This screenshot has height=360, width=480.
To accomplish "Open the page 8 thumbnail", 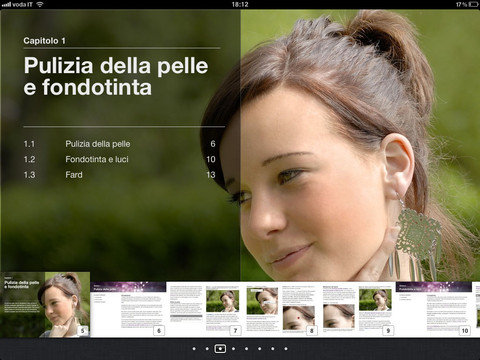I will [x=281, y=309].
